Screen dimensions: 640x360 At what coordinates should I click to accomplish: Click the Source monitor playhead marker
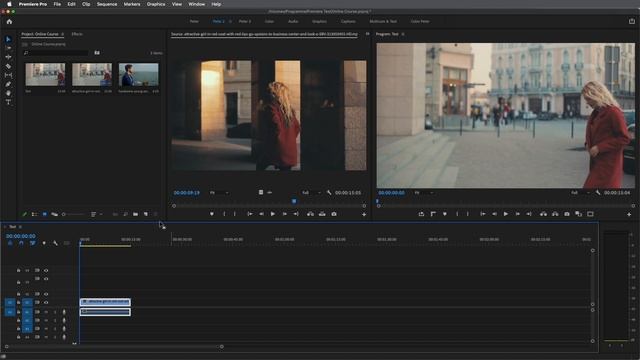pyautogui.click(x=294, y=201)
